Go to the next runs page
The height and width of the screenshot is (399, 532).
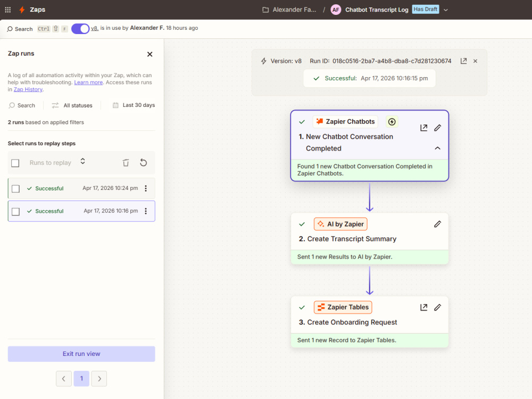point(99,379)
